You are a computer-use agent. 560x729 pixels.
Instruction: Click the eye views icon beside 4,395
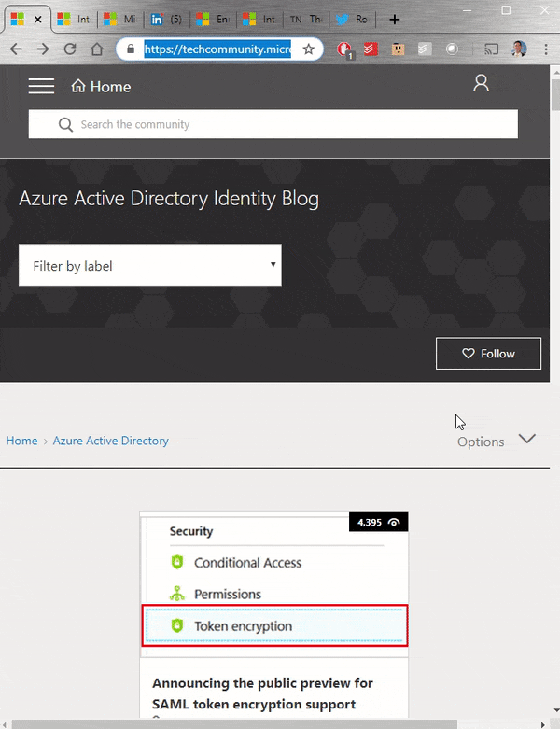pyautogui.click(x=394, y=522)
